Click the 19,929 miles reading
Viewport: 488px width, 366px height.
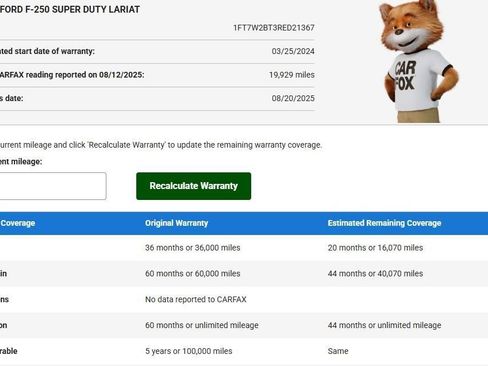[292, 75]
